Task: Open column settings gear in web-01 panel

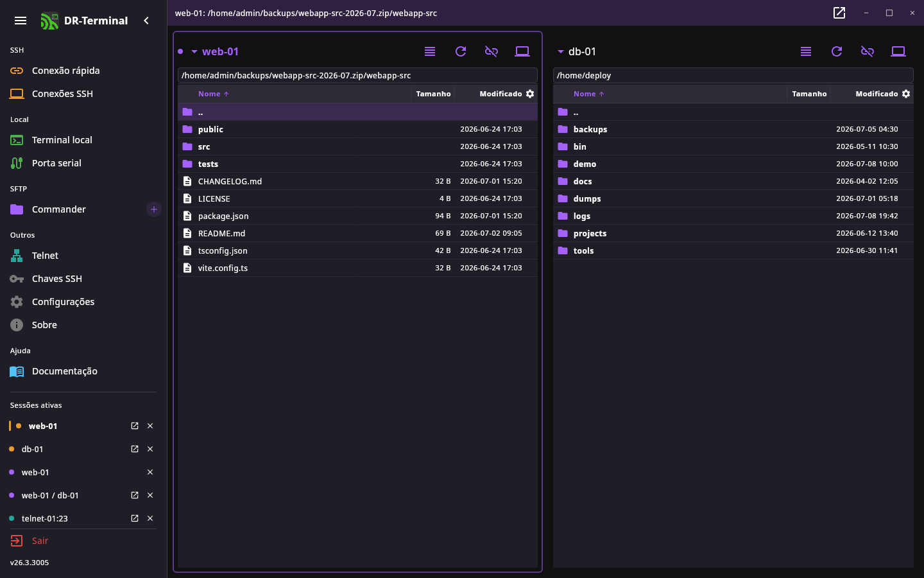Action: tap(530, 94)
